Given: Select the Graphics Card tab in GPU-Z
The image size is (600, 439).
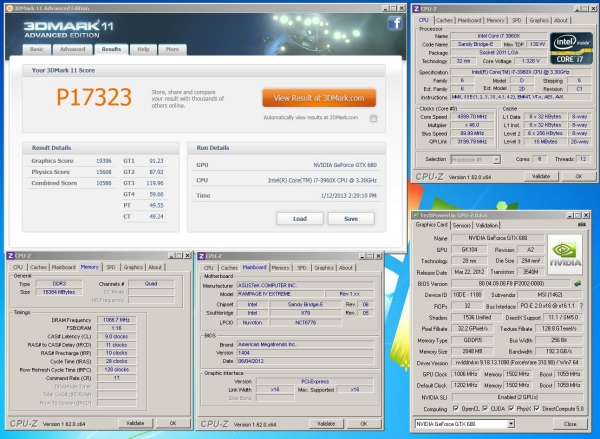Looking at the screenshot, I should (432, 225).
